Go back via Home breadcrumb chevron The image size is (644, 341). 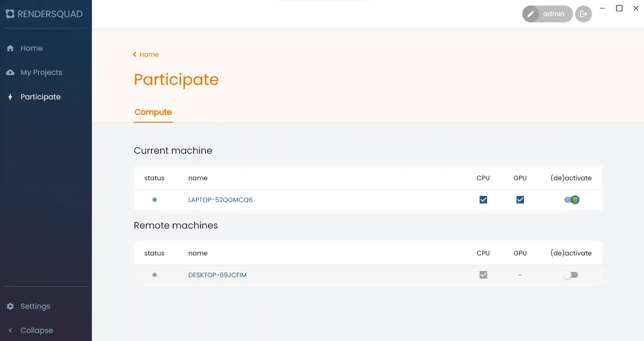coord(135,54)
